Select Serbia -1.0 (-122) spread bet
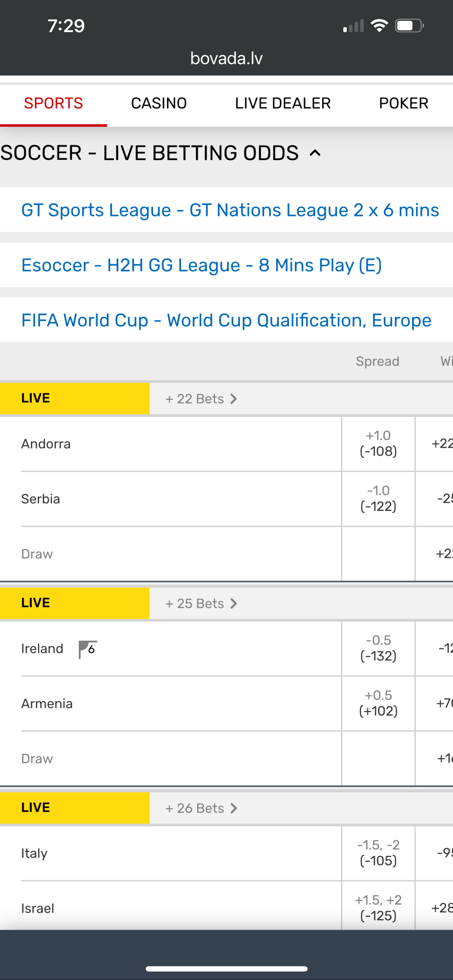Screen dimensions: 453x980 (378, 498)
